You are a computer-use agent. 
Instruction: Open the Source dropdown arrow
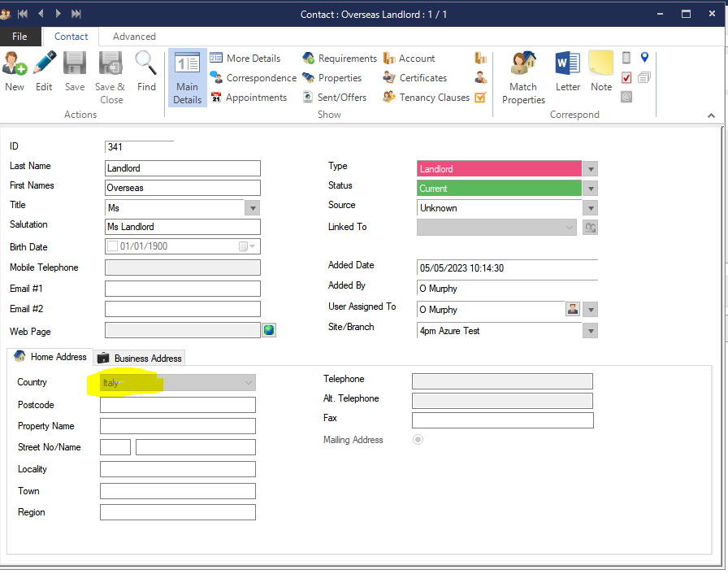coord(591,208)
